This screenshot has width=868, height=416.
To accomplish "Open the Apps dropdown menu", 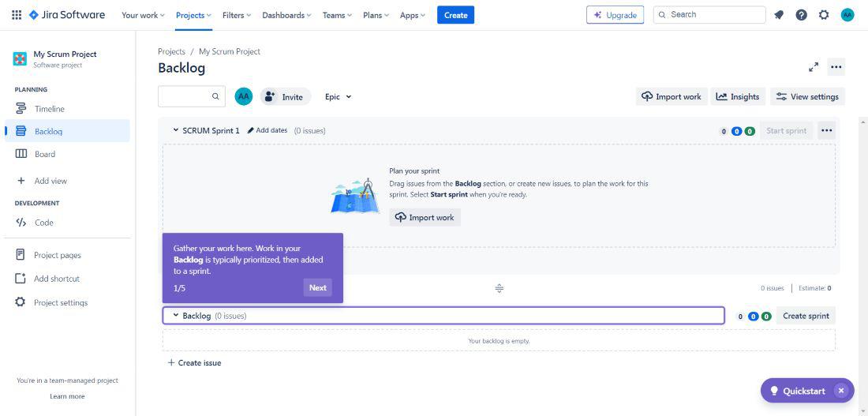I will click(413, 15).
